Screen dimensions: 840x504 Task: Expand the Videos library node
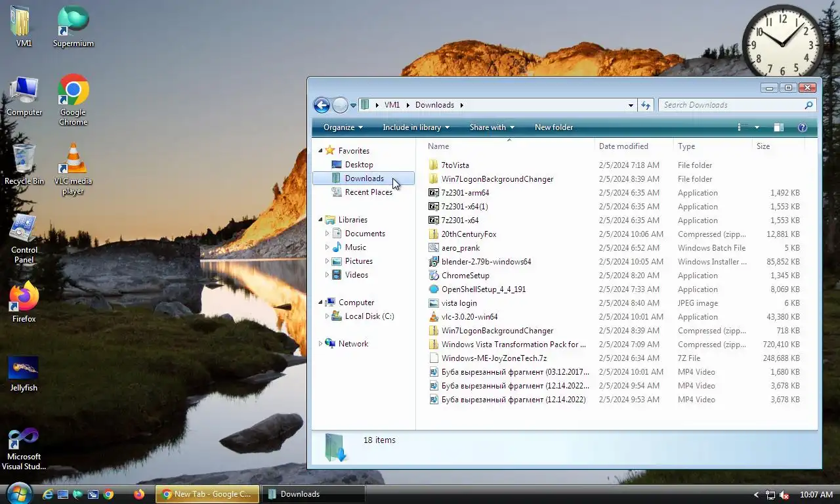point(327,275)
